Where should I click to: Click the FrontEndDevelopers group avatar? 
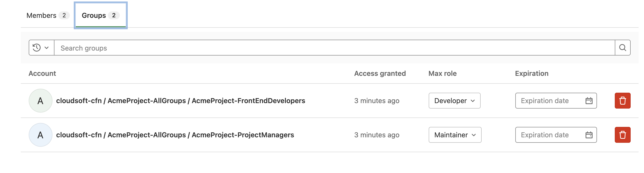click(41, 101)
